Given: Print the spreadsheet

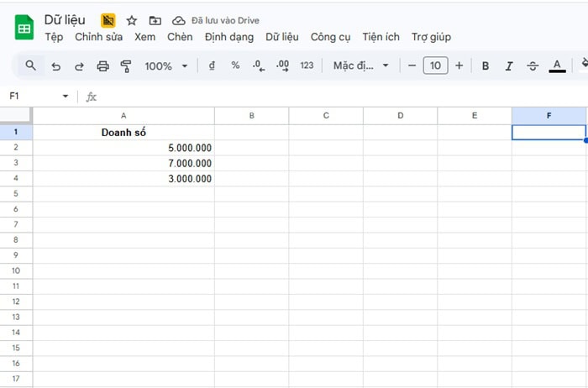Looking at the screenshot, I should (x=102, y=66).
